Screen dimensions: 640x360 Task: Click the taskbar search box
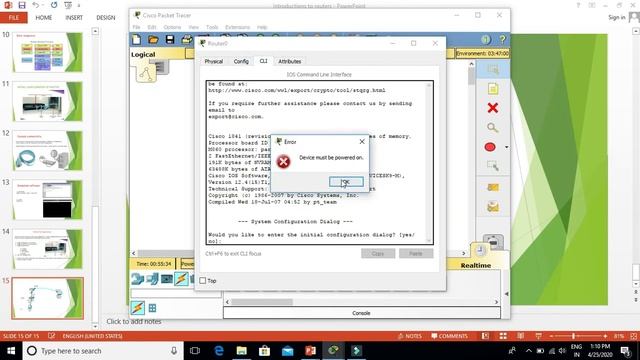(102, 351)
